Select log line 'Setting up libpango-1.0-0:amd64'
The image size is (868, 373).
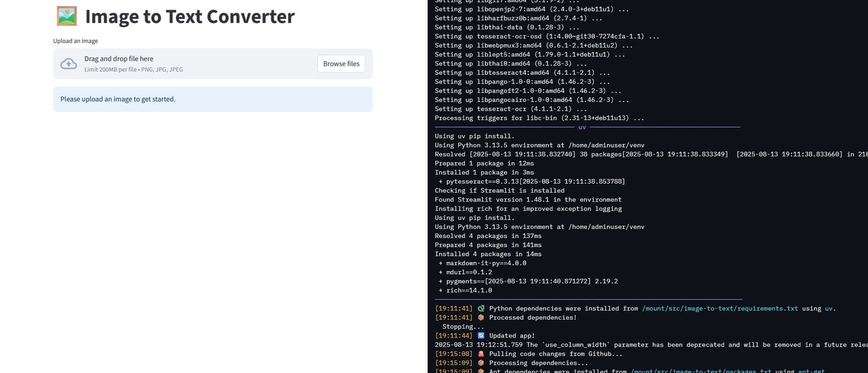pos(523,81)
